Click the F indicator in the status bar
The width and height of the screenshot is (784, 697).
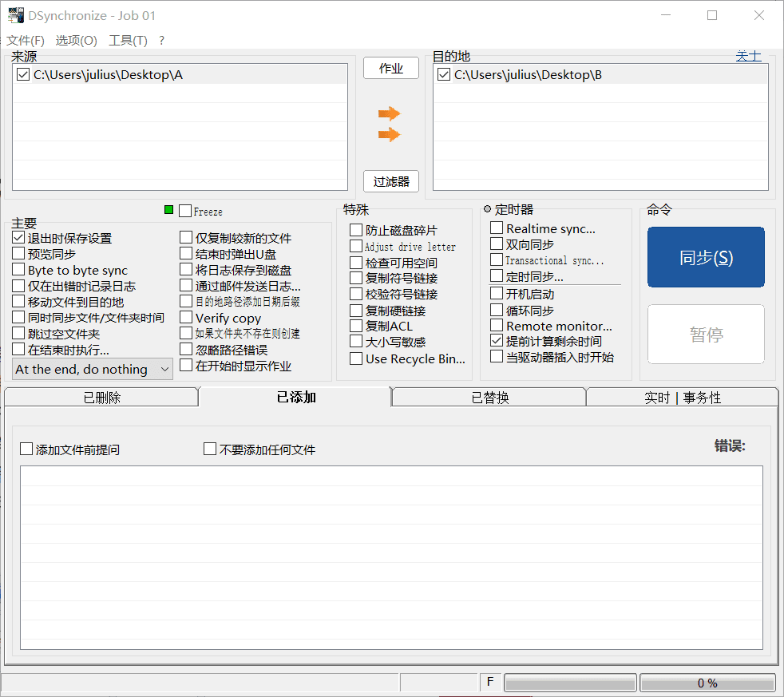(x=489, y=682)
